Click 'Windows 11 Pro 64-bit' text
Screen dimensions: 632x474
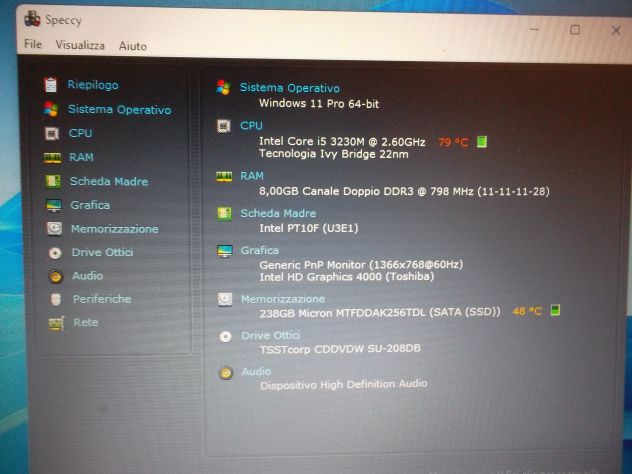coord(319,104)
